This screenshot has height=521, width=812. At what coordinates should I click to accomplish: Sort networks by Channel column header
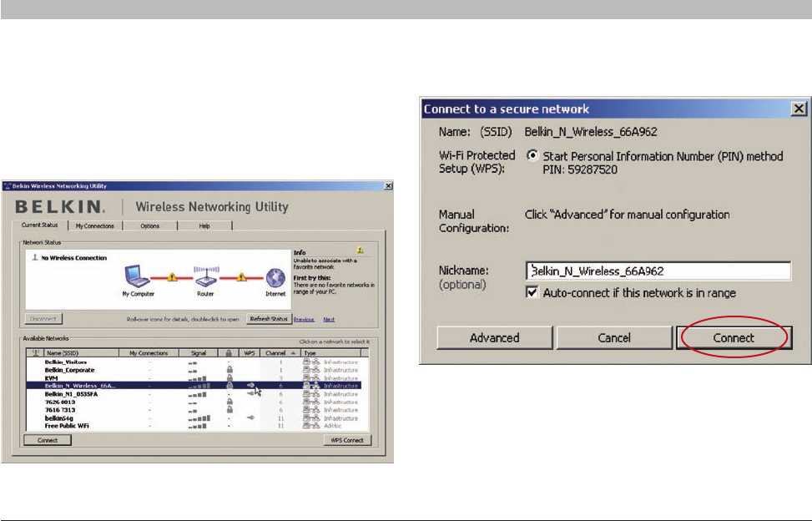coord(280,353)
